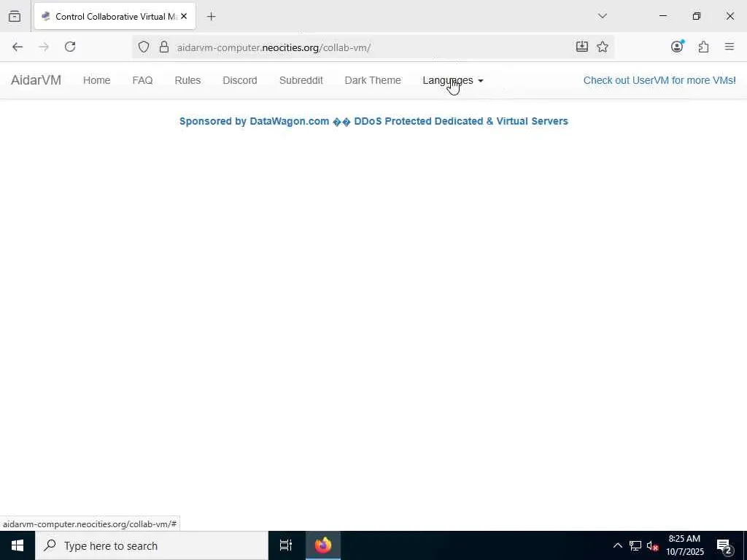
Task: View site security padlock information
Action: point(164,47)
